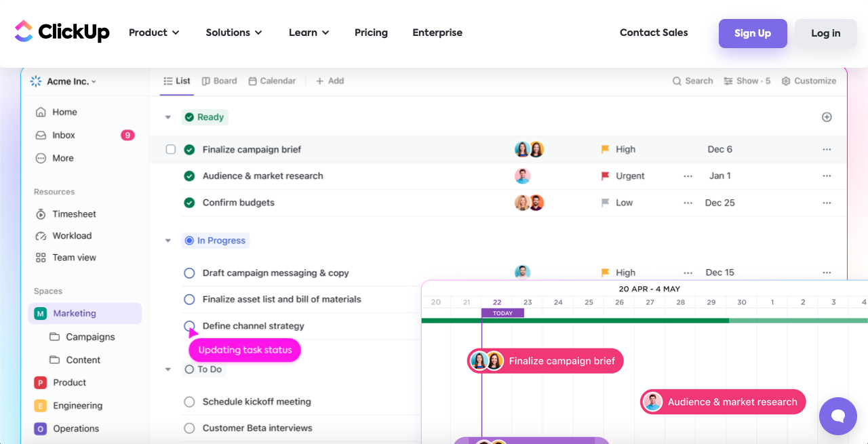Open row menu beside Dec 15 date
This screenshot has width=868, height=444.
[x=827, y=273]
